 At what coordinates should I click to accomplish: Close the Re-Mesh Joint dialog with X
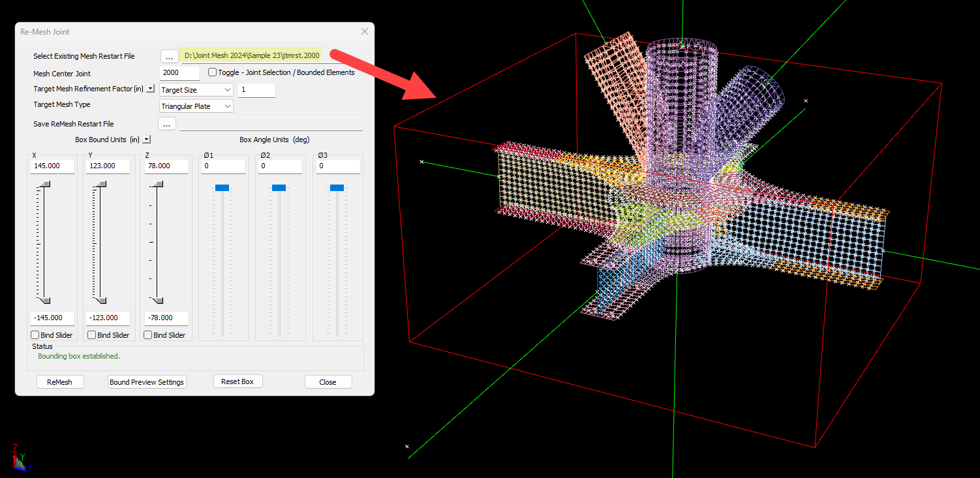pyautogui.click(x=365, y=31)
